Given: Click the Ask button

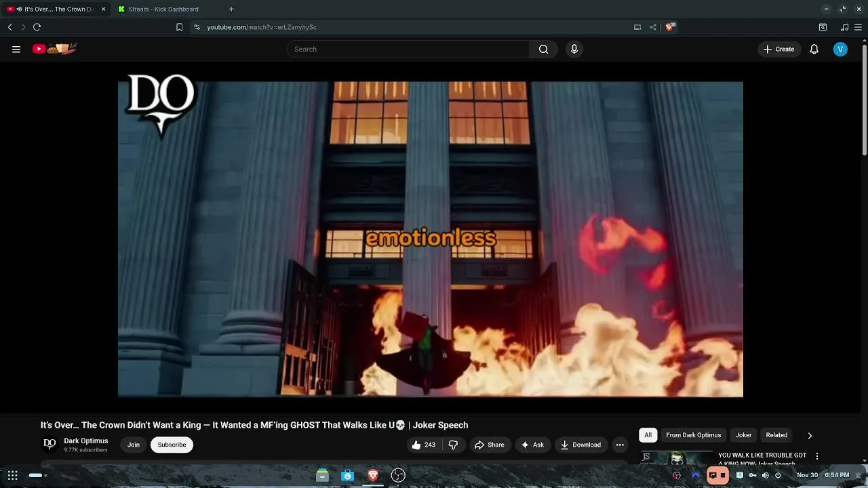Looking at the screenshot, I should click(532, 445).
